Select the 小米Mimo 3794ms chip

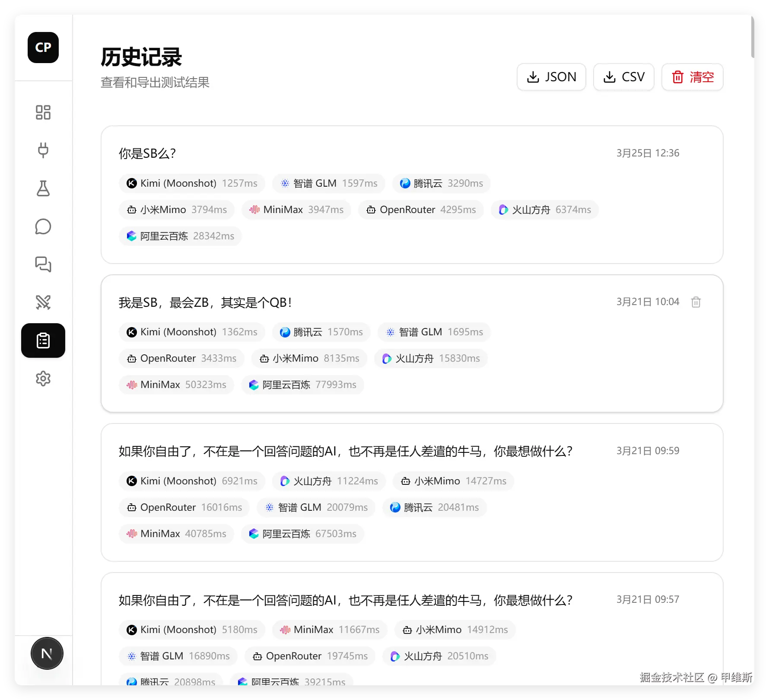(x=177, y=210)
